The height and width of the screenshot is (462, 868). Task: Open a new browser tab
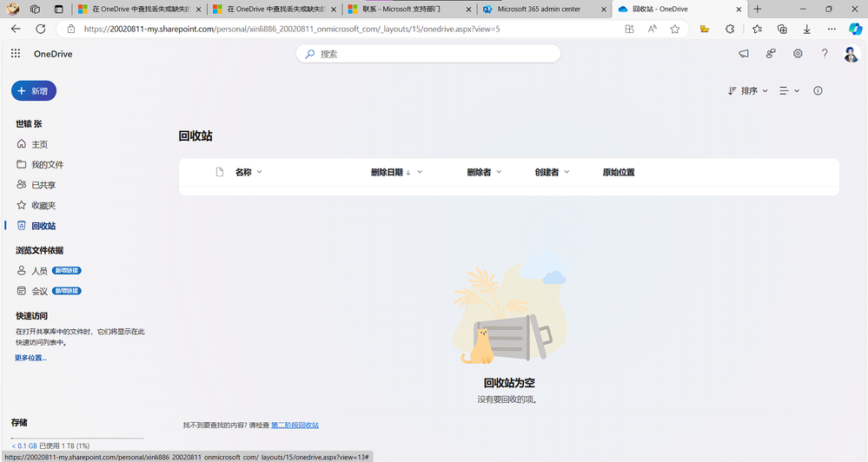[758, 9]
